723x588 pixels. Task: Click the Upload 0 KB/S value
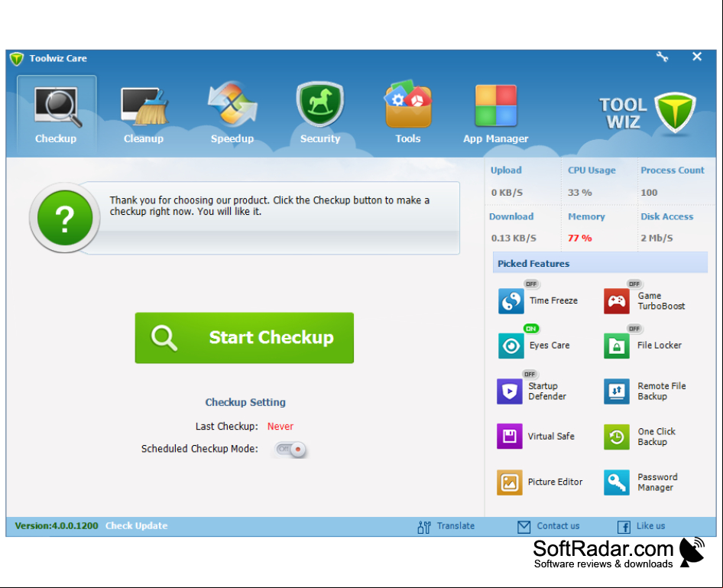click(x=506, y=193)
